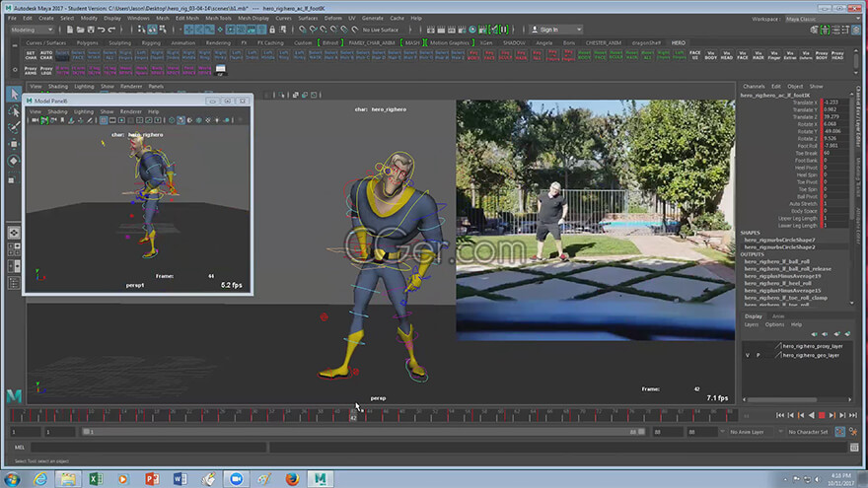Toggle select-by-hierarchy mode icon

coord(142,30)
